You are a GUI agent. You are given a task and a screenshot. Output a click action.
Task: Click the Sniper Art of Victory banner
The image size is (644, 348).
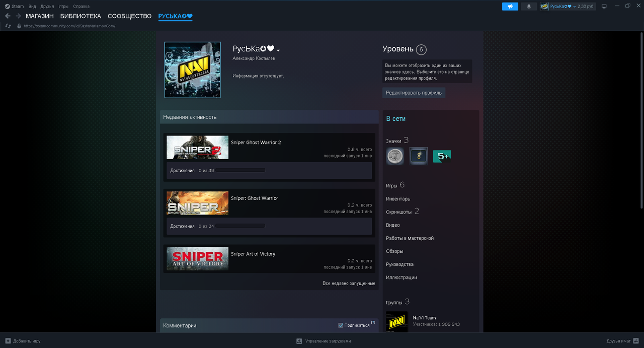click(x=197, y=259)
